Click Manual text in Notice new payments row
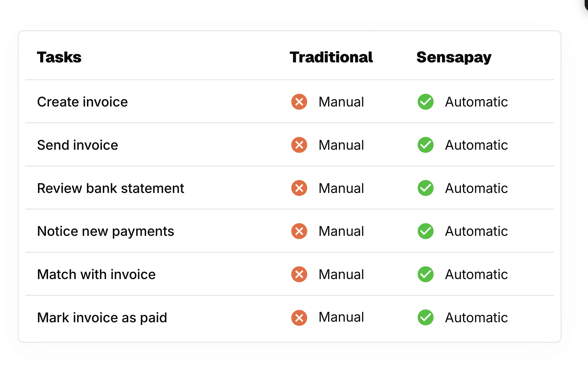This screenshot has width=588, height=381. 341,231
